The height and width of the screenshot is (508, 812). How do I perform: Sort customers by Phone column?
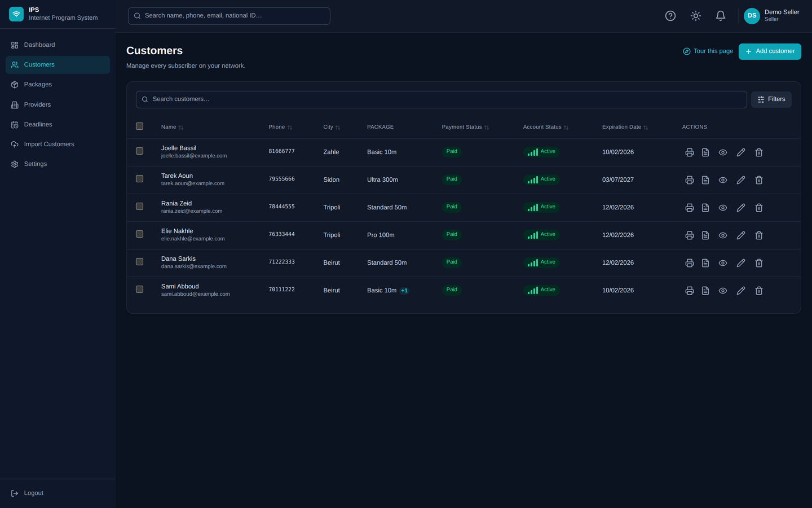click(x=280, y=127)
